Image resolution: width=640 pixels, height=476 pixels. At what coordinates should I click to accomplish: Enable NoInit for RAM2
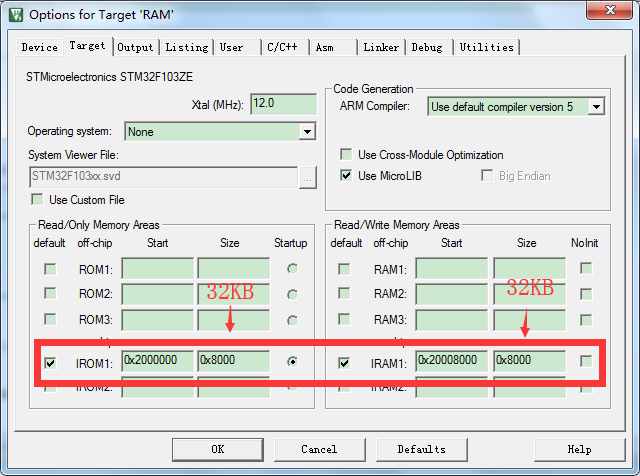tap(586, 294)
